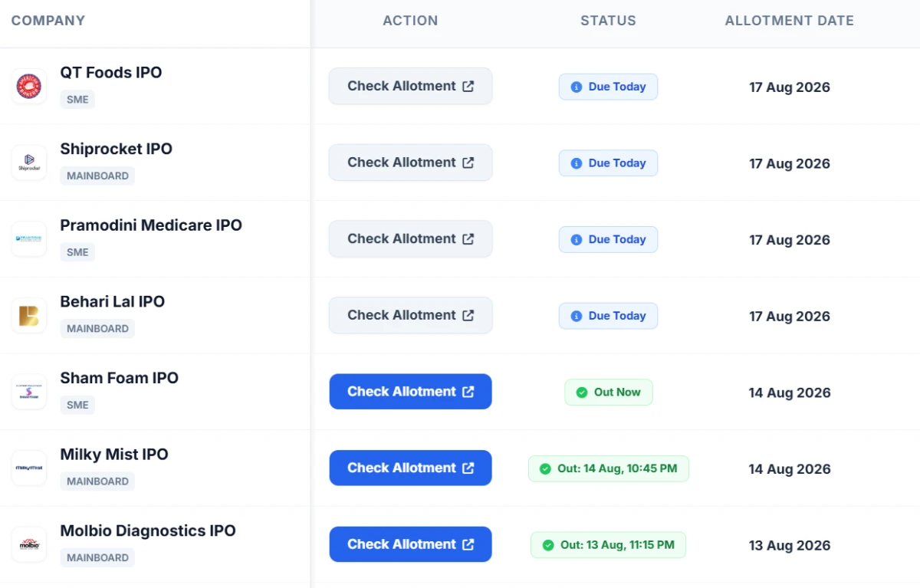
Task: Click the Out: 14 Aug, 10:45 PM badge
Action: pos(609,468)
